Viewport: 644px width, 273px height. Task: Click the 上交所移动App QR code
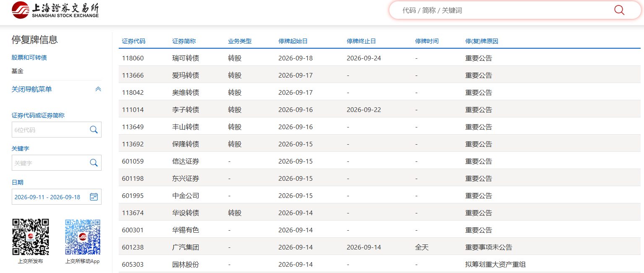pyautogui.click(x=83, y=237)
